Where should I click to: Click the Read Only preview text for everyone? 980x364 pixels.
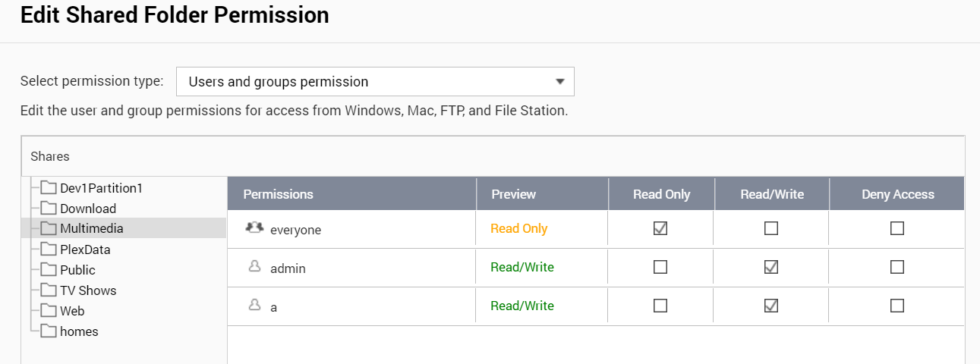coord(518,228)
